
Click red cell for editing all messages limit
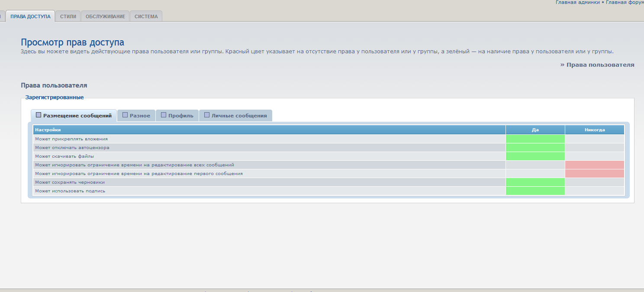[x=594, y=165]
